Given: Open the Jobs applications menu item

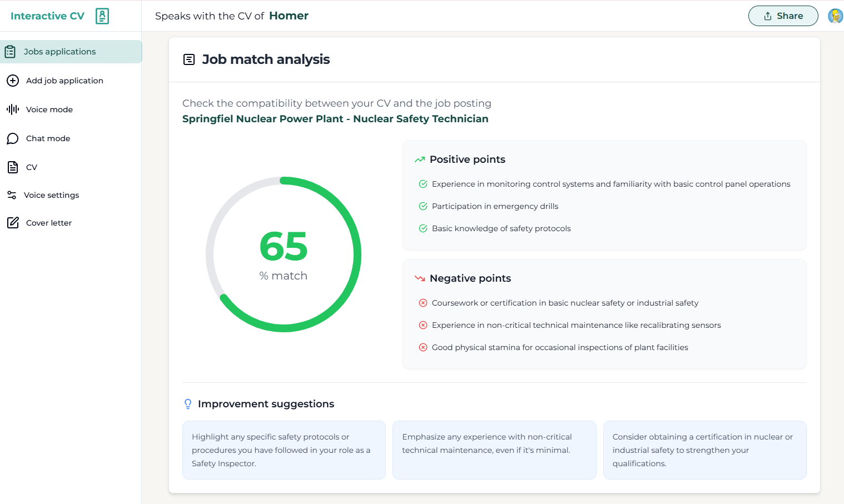Looking at the screenshot, I should [x=59, y=52].
